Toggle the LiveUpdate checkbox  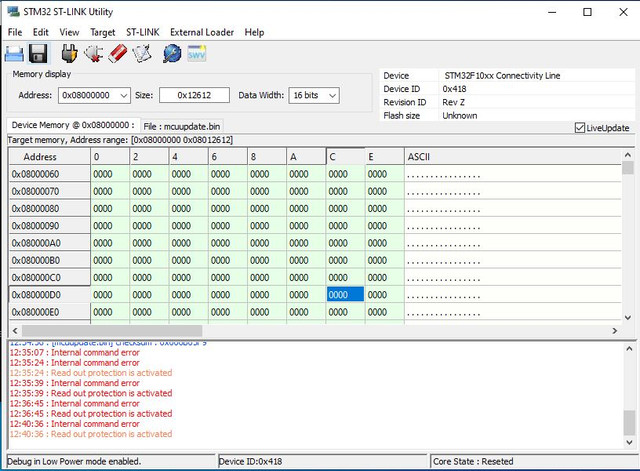[x=580, y=128]
